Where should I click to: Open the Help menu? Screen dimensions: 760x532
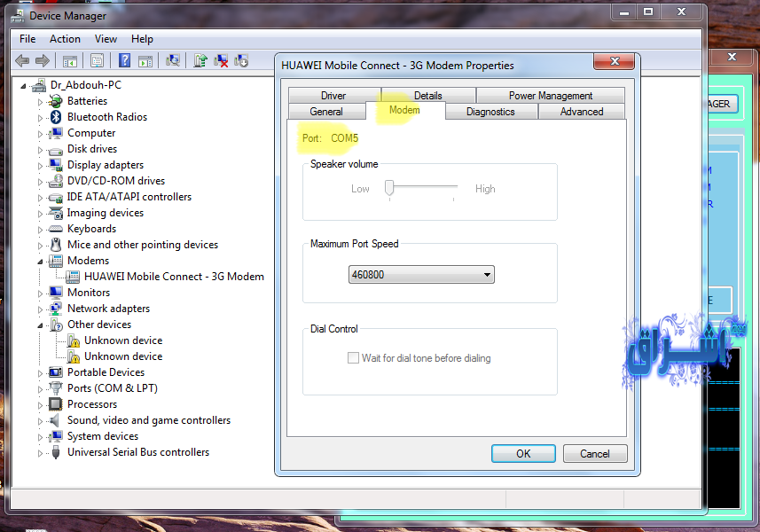click(142, 39)
